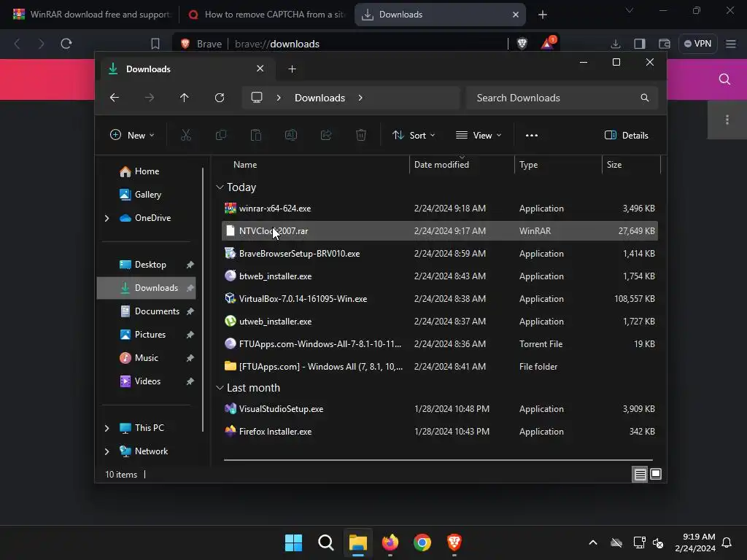Click the white search icon on pink banner
747x560 pixels.
click(724, 79)
